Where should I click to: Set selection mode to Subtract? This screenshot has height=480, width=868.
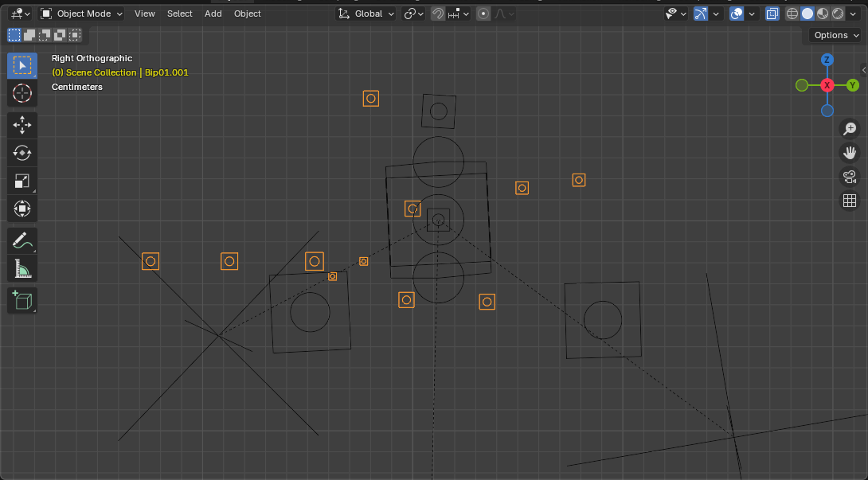click(x=45, y=36)
